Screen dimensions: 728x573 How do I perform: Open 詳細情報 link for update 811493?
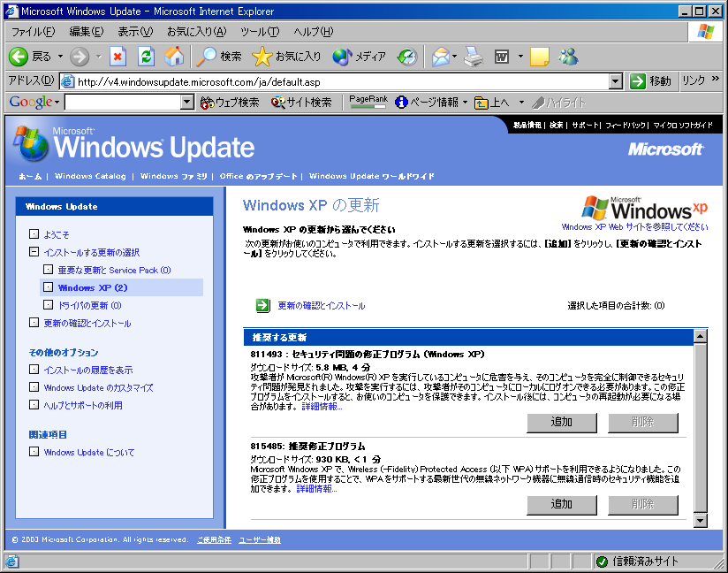click(322, 407)
